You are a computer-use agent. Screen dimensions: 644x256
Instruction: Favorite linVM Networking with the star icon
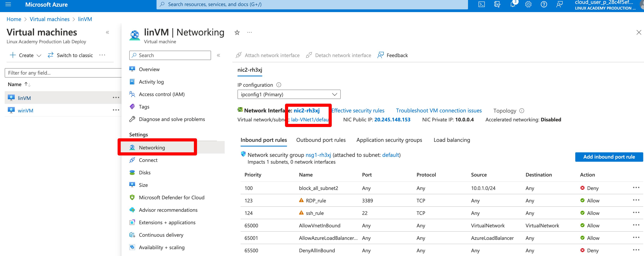tap(237, 33)
